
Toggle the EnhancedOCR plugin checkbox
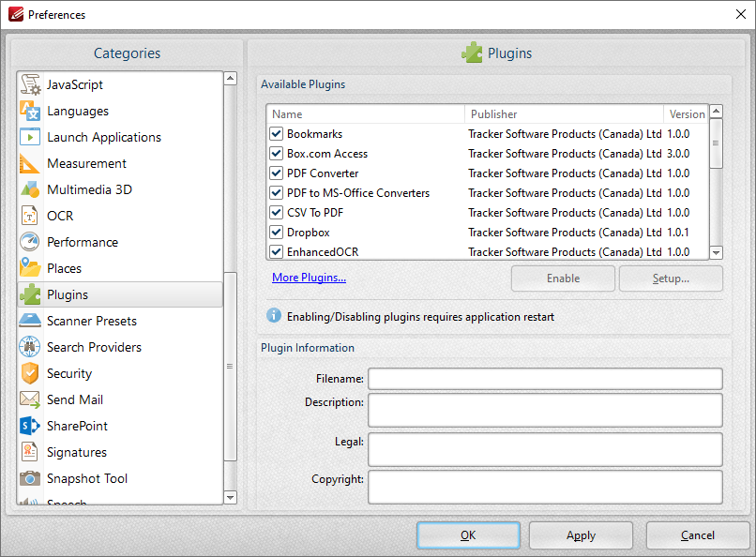(277, 251)
